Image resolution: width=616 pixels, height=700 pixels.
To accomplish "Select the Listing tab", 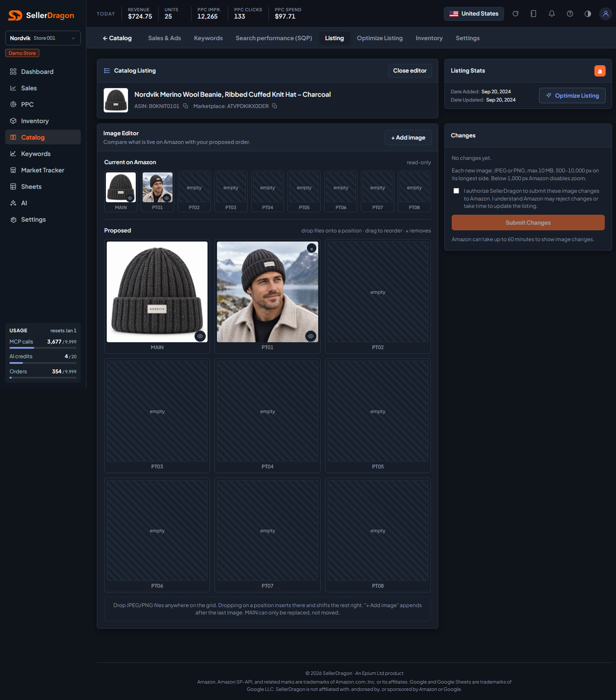I will pos(335,38).
